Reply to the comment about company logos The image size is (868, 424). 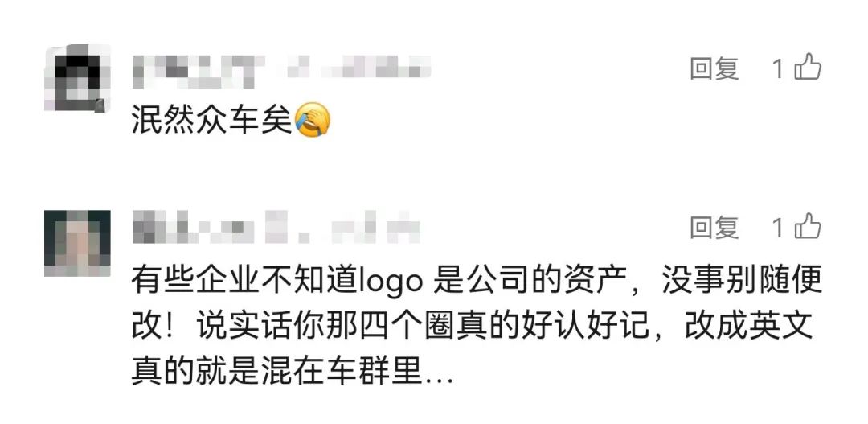click(714, 228)
